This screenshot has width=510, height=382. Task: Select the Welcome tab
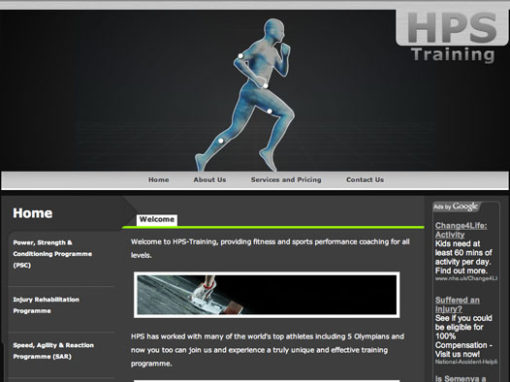pos(157,220)
